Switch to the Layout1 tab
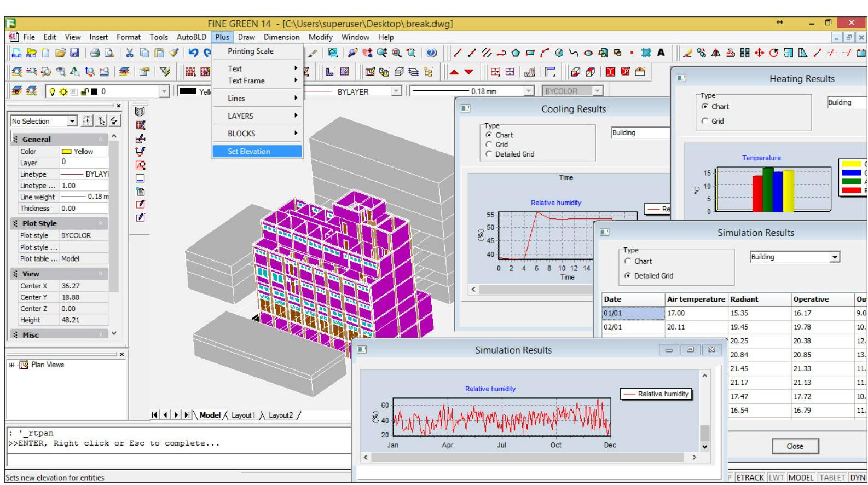 click(243, 415)
